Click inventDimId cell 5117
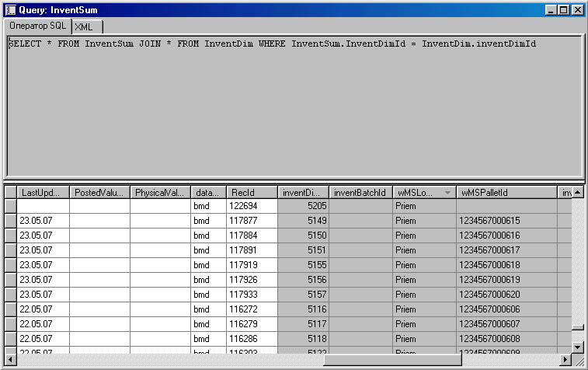The width and height of the screenshot is (588, 370). (x=303, y=324)
